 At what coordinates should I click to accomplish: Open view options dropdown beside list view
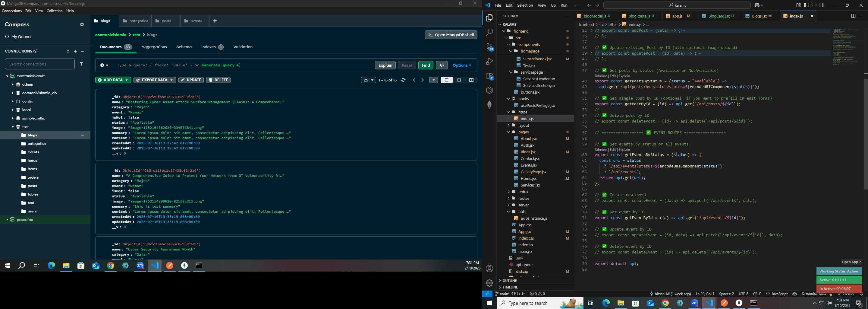434,80
